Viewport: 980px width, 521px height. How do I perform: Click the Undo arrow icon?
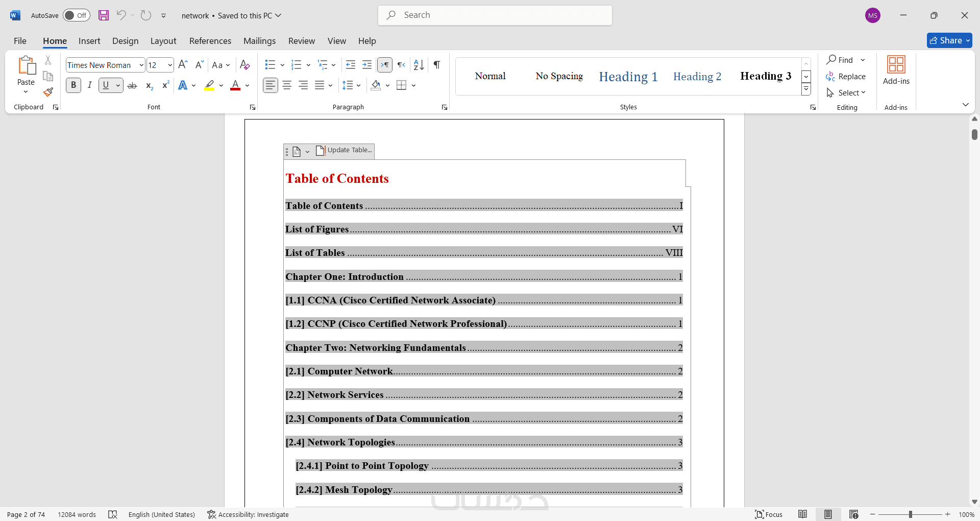point(121,15)
